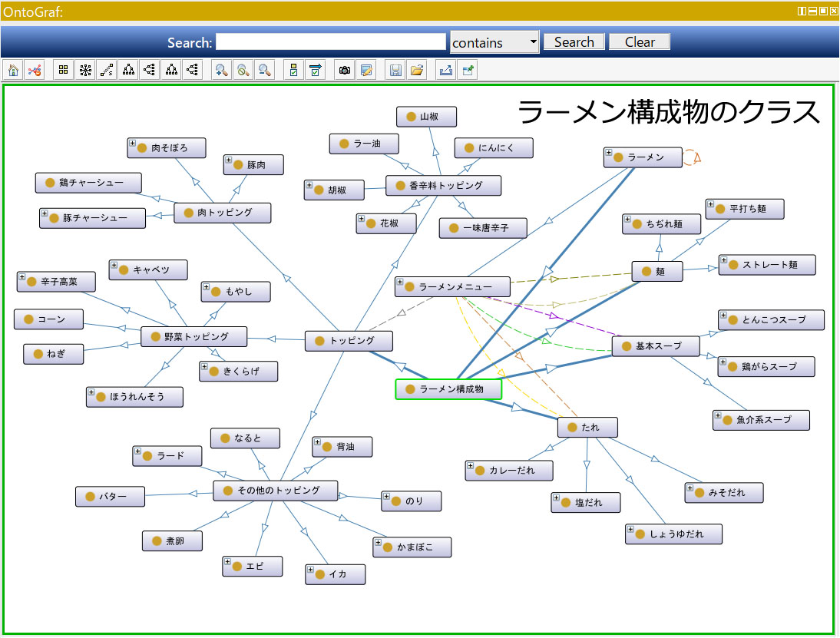Expand the かまぼこ node plus sign
Image resolution: width=840 pixels, height=638 pixels.
click(x=378, y=543)
